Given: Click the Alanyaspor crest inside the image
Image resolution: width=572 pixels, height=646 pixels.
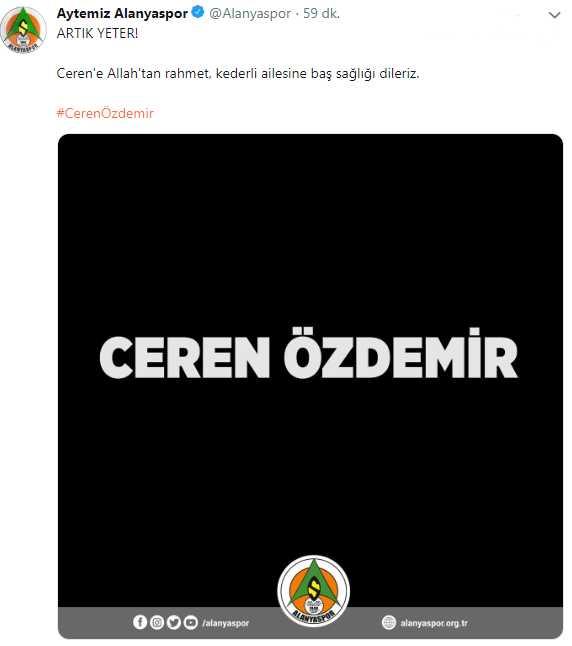Looking at the screenshot, I should (314, 591).
